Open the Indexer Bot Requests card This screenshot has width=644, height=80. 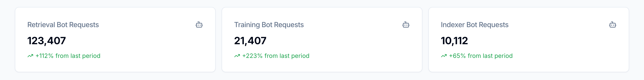[529, 40]
